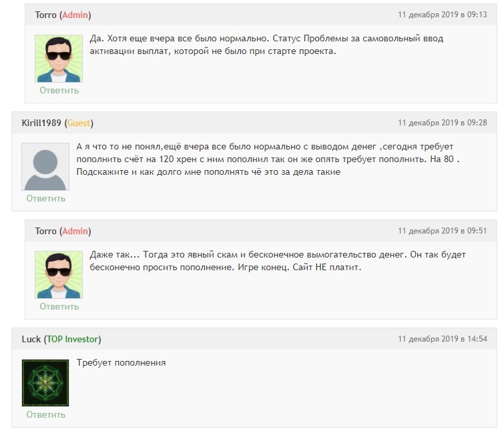Click the Guest role label
This screenshot has height=429, width=504.
[x=79, y=123]
